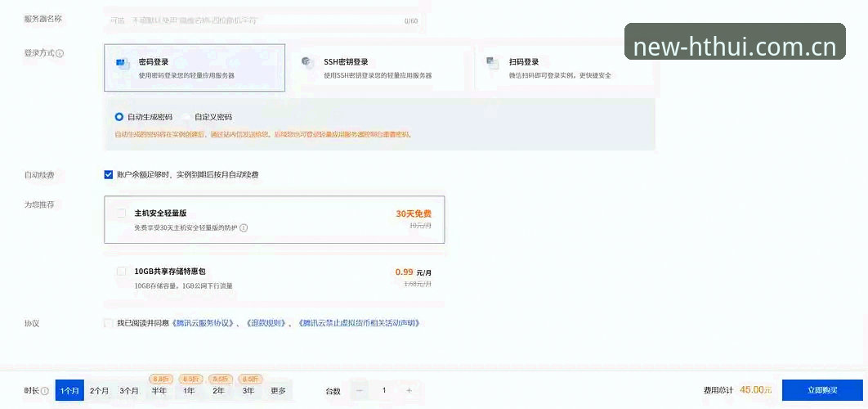The width and height of the screenshot is (868, 409).
Task: Click the 0.99 元/月 price text
Action: pyautogui.click(x=413, y=272)
